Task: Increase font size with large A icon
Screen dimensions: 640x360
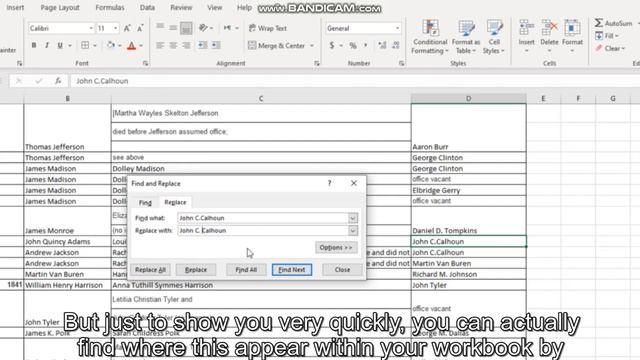Action: pyautogui.click(x=127, y=28)
